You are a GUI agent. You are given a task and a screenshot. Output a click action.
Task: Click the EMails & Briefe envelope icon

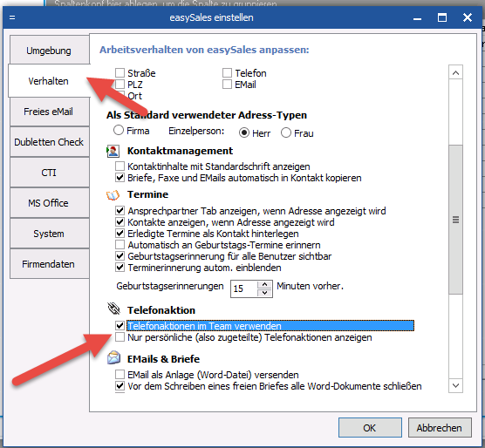[113, 357]
